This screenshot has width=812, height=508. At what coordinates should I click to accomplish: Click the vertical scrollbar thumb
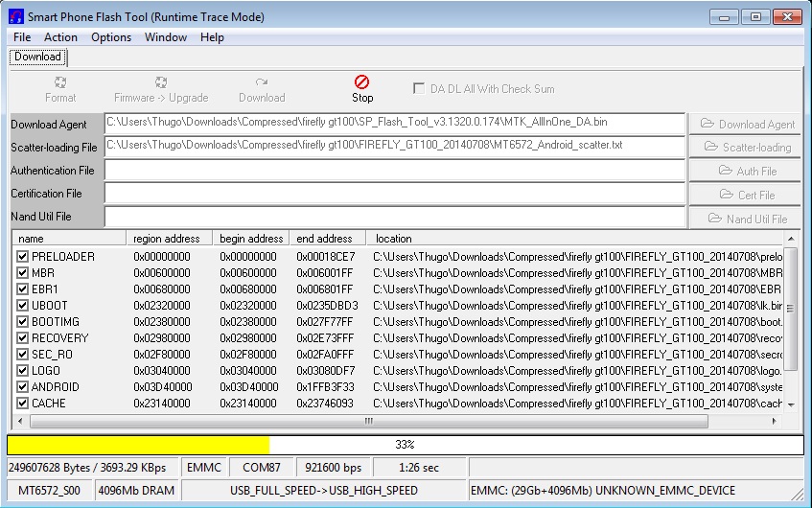tap(791, 310)
